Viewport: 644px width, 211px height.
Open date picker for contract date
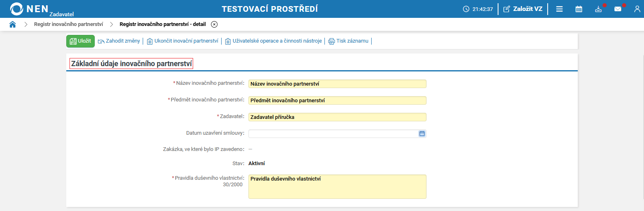pyautogui.click(x=422, y=133)
